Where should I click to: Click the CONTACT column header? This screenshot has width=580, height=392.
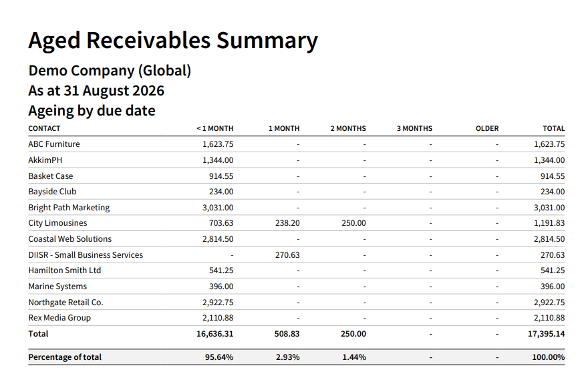(x=44, y=128)
